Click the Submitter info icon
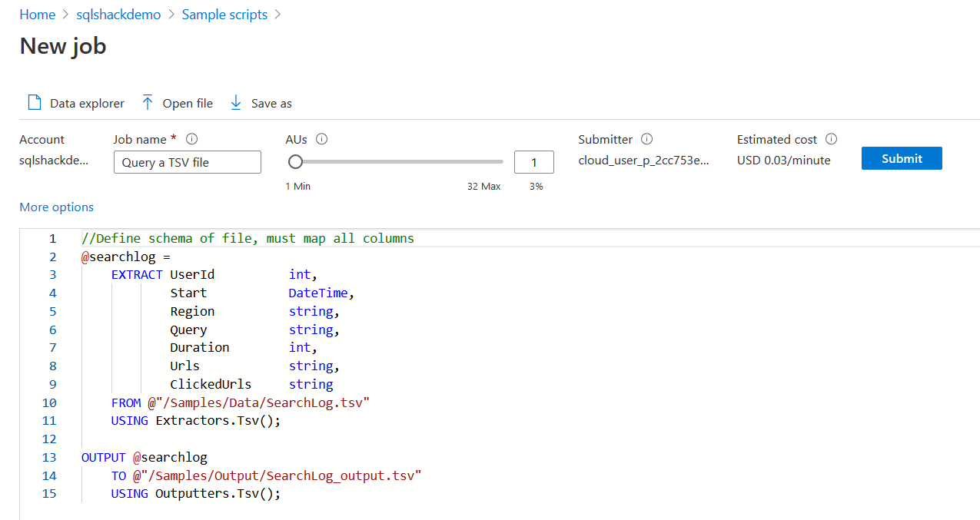This screenshot has width=980, height=520. (x=647, y=139)
